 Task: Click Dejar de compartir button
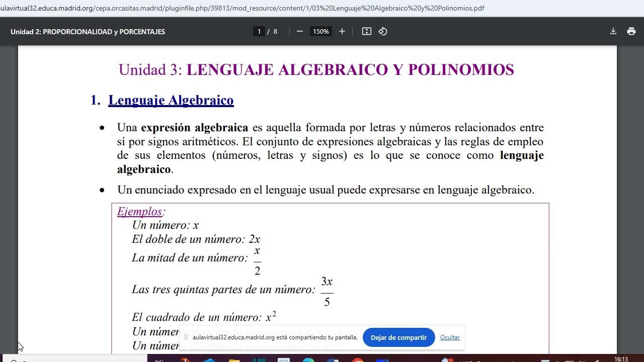coord(398,337)
